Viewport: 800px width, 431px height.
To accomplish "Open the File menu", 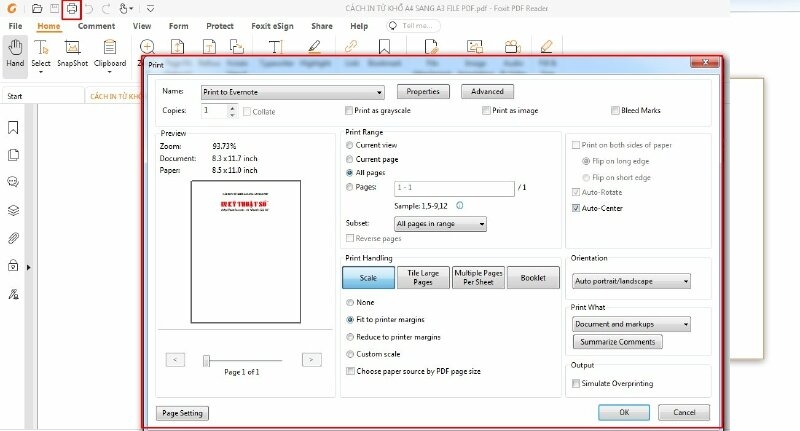I will pos(15,26).
